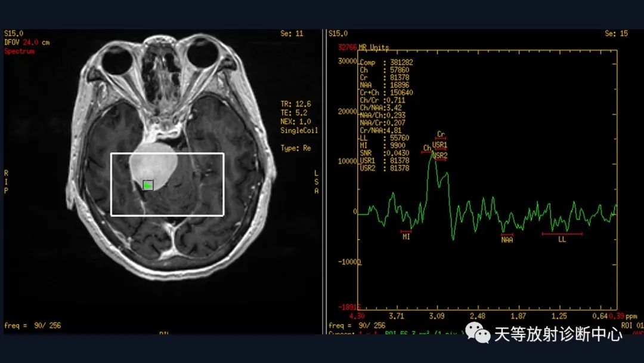Select the NAA marker on spectrum
This screenshot has height=363, width=644.
tap(507, 238)
